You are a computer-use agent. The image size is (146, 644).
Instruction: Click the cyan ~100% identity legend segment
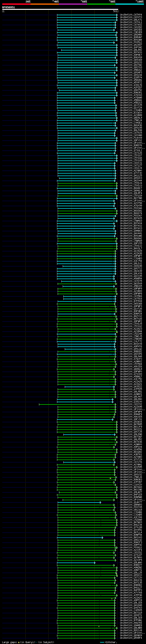pos(130,4)
